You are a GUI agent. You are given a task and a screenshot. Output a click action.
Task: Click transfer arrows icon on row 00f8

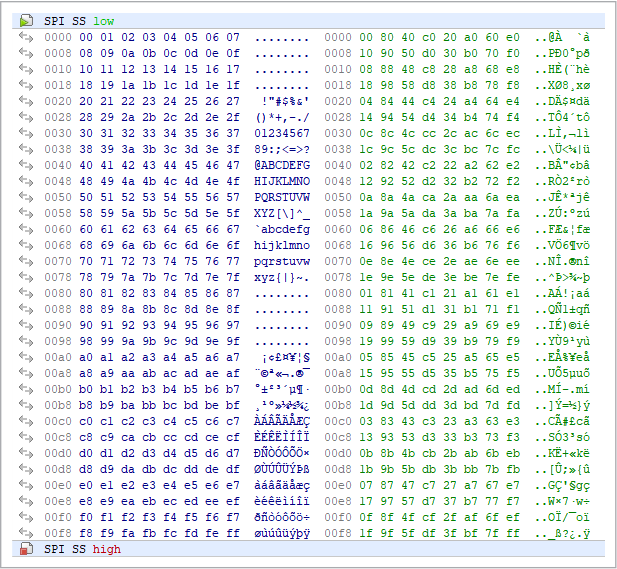(x=26, y=533)
